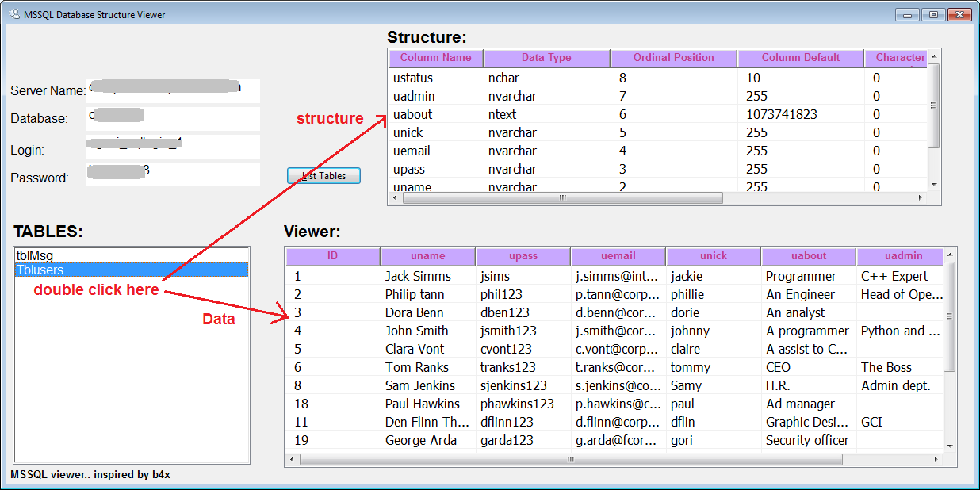Click the Viewer horizontal scrollbar left arrow

(293, 459)
